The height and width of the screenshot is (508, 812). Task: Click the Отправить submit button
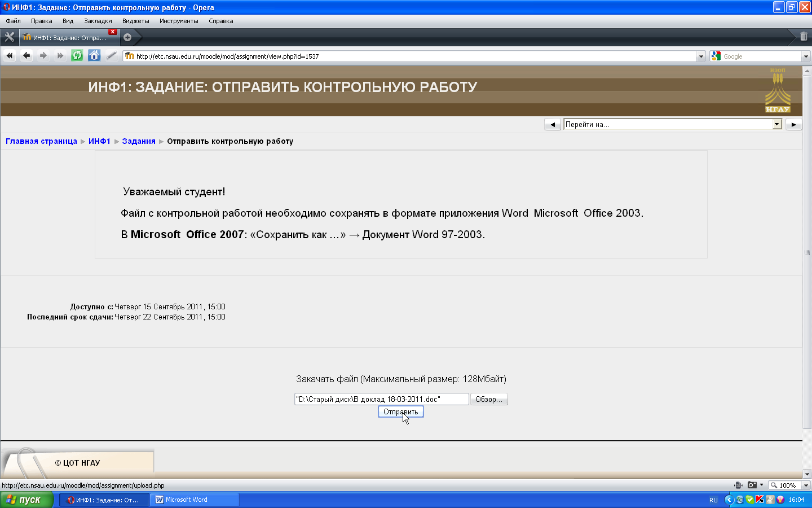400,411
